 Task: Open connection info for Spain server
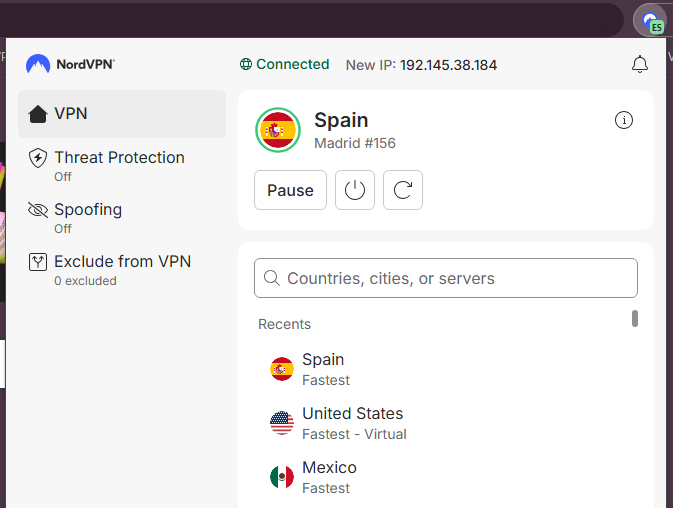[x=624, y=120]
